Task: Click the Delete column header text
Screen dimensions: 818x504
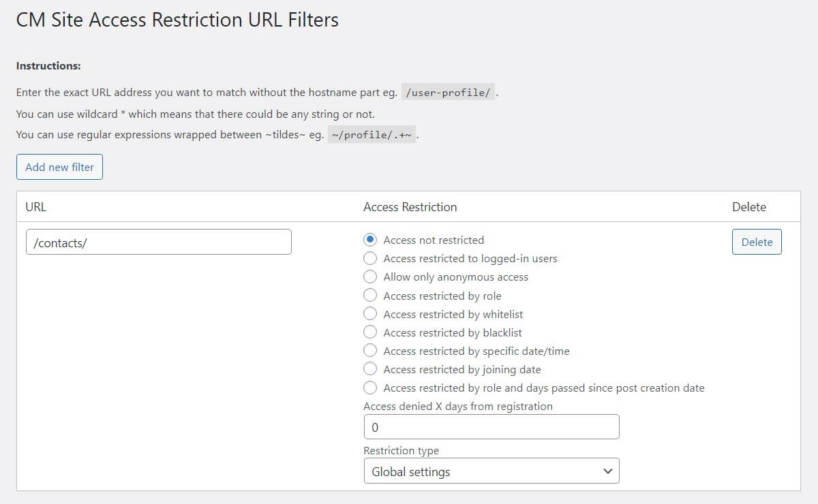Action: (748, 206)
